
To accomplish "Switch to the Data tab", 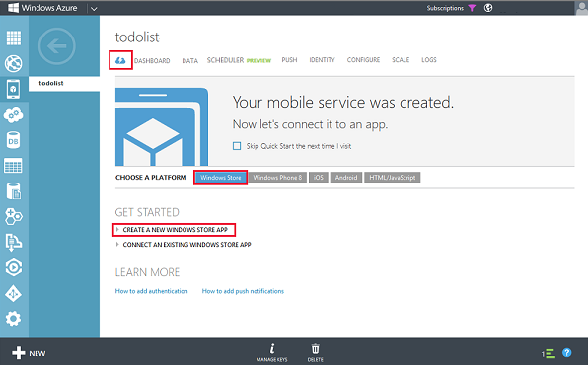I will 189,60.
